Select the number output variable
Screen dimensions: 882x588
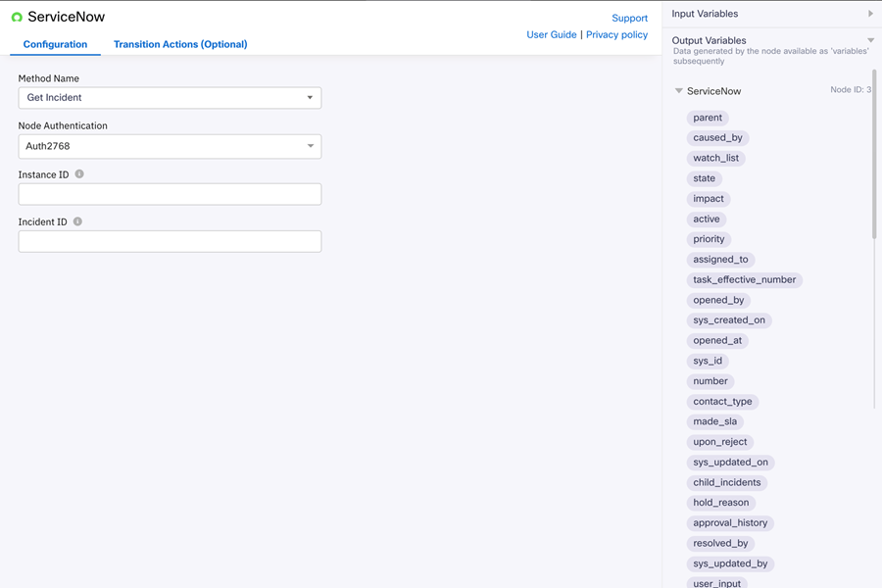710,381
